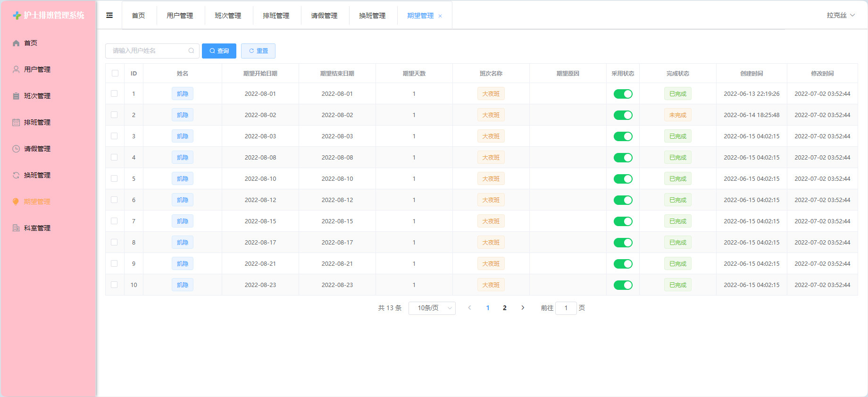Click the 2022-06-13 22:19:26 creation time
Viewport: 868px width, 397px height.
pos(751,93)
